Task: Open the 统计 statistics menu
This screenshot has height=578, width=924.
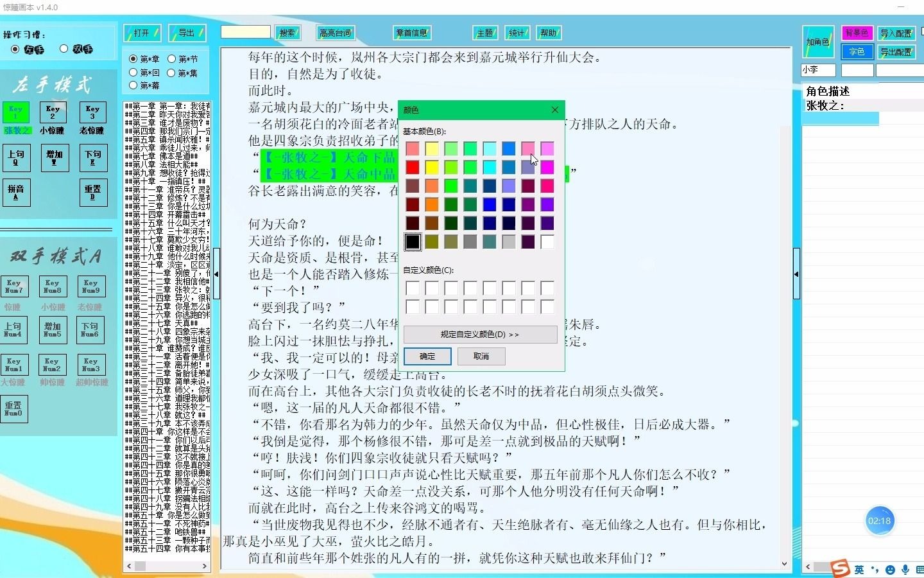Action: (x=517, y=33)
